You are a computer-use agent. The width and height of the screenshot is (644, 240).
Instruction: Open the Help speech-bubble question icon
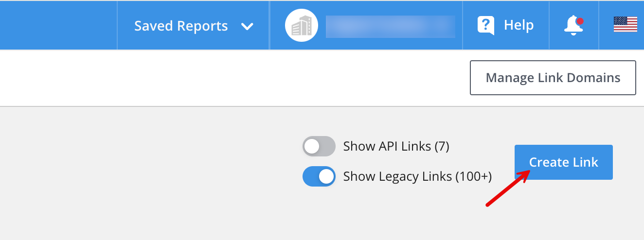coord(486,25)
